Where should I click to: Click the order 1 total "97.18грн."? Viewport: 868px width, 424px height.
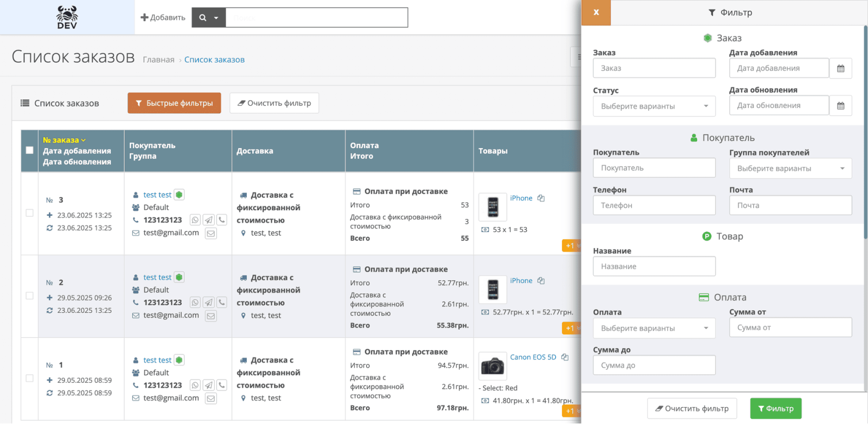[452, 408]
